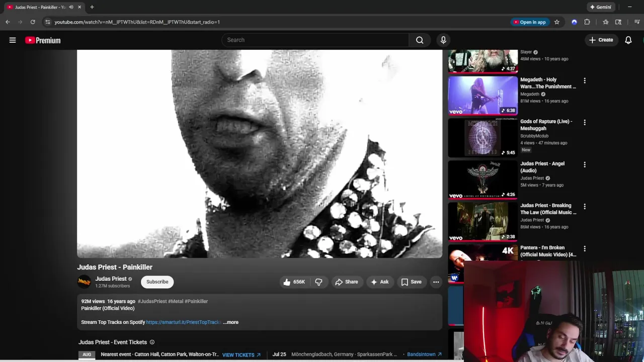The height and width of the screenshot is (362, 644).
Task: Open the blue circular extension icon
Action: pos(574,22)
